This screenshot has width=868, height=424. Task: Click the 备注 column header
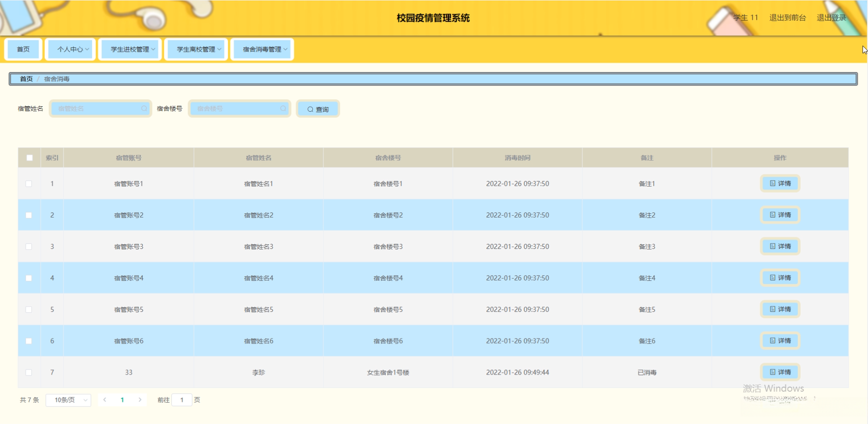coord(647,158)
